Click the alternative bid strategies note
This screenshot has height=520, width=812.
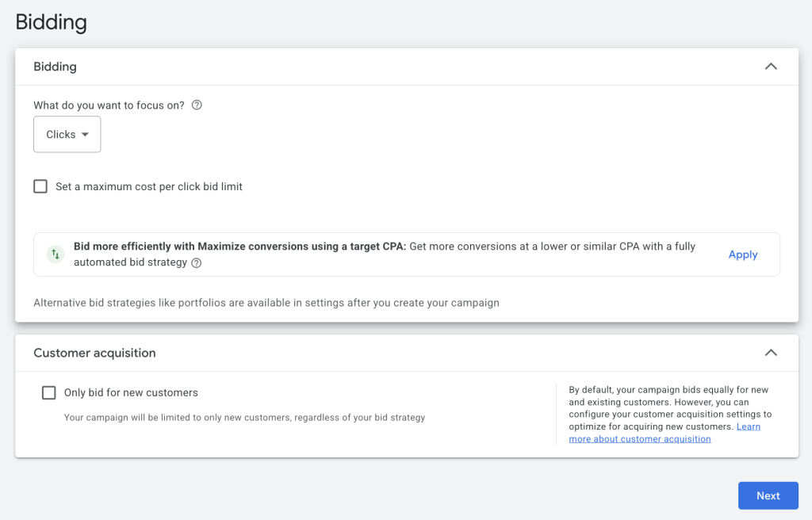pos(266,303)
